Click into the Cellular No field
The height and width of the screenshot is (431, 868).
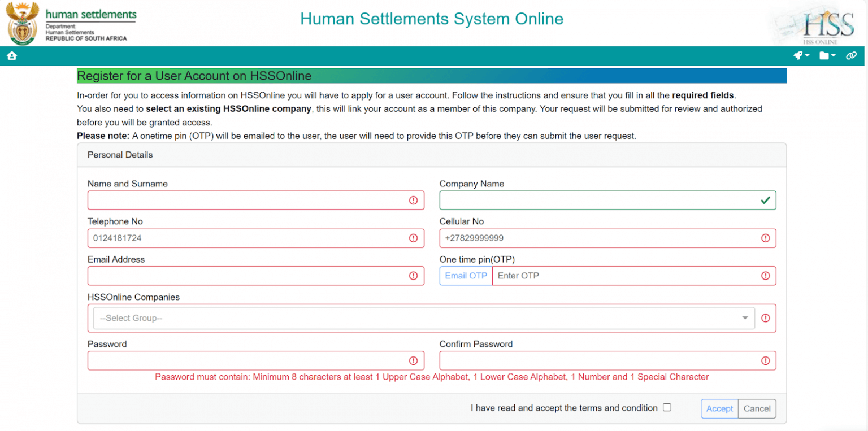(599, 238)
